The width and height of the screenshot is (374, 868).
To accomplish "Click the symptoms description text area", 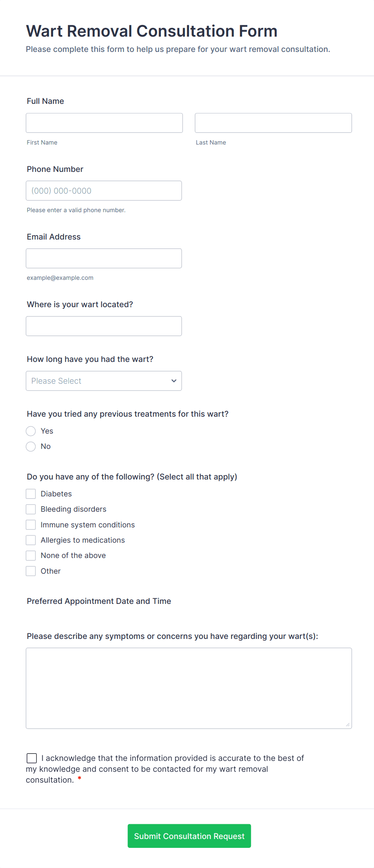I will pos(189,688).
